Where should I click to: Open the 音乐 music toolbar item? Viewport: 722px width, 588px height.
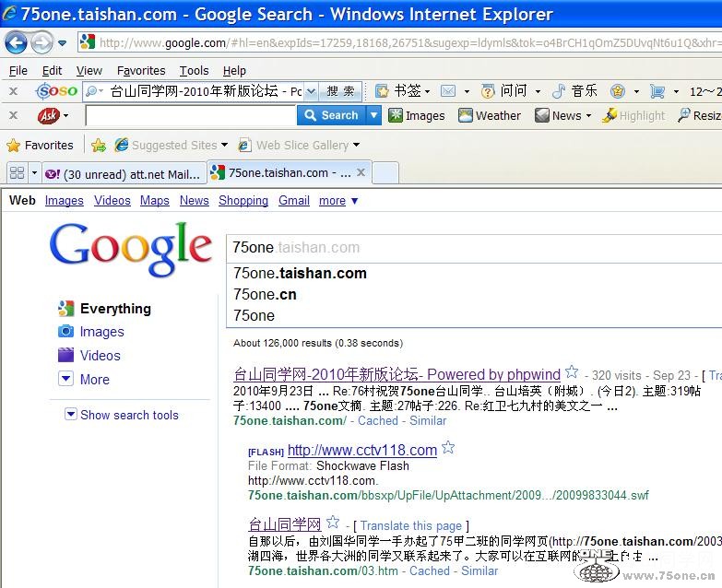tap(574, 91)
